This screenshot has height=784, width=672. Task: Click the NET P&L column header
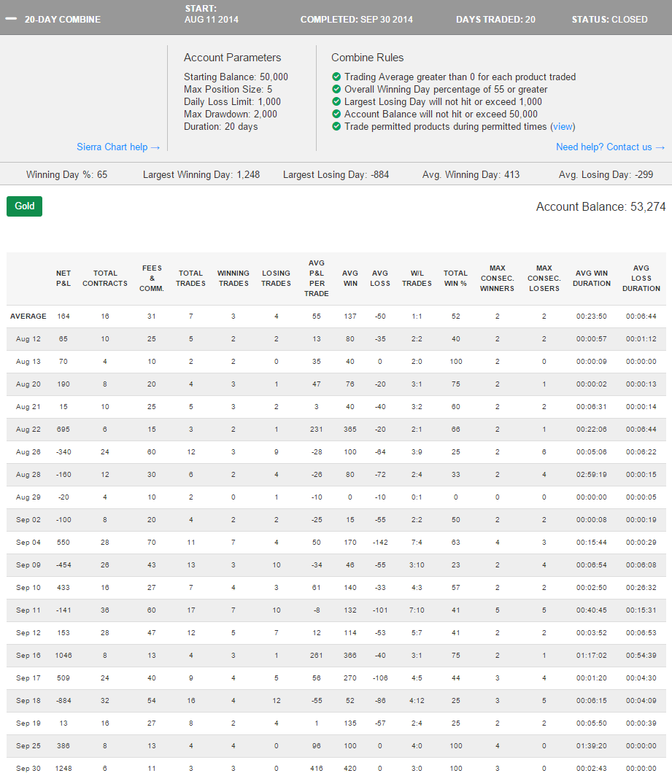63,278
